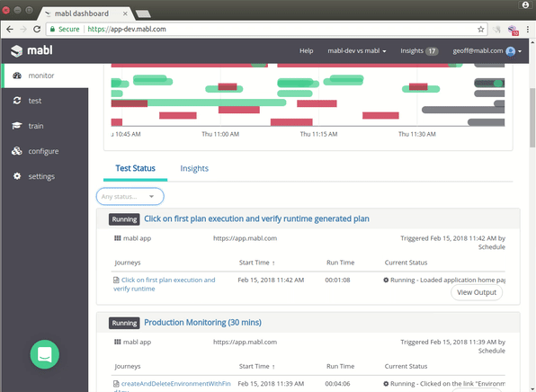Click the browser forward arrow

23,29
